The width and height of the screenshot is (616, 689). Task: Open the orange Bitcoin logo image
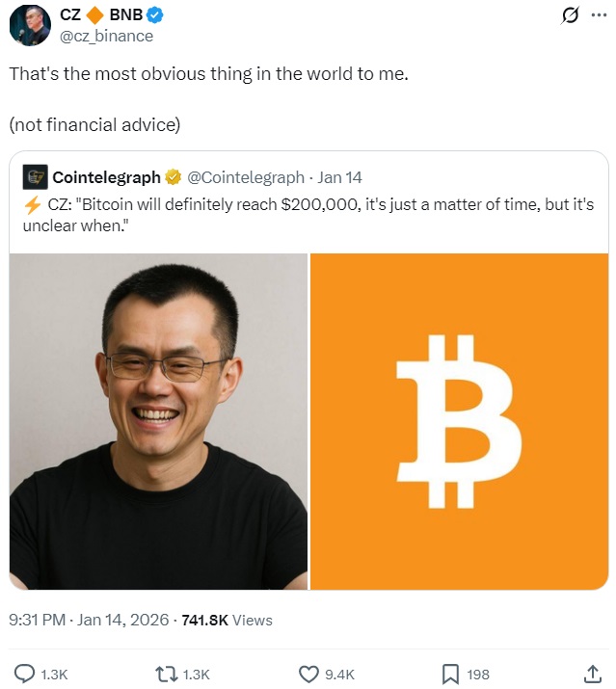point(460,421)
